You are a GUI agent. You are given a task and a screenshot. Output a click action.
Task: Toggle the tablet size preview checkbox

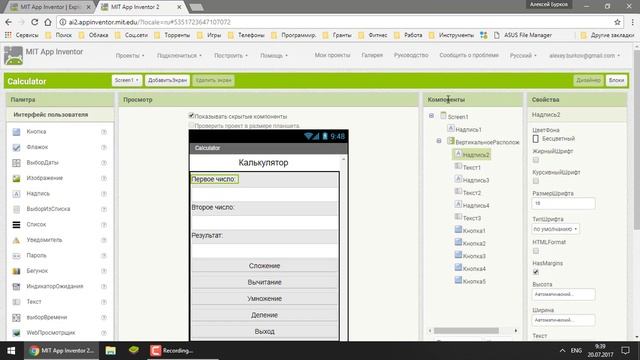tap(191, 125)
